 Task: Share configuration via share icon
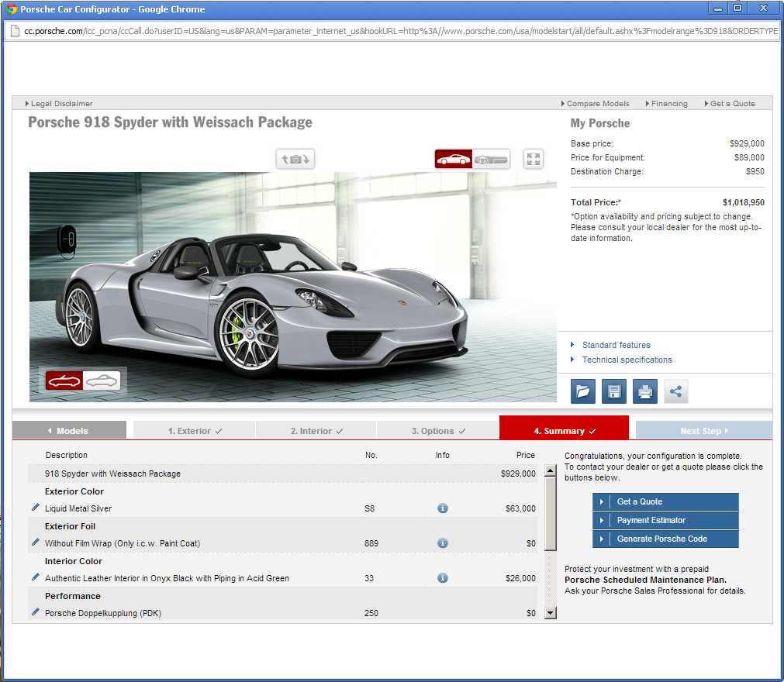click(676, 391)
